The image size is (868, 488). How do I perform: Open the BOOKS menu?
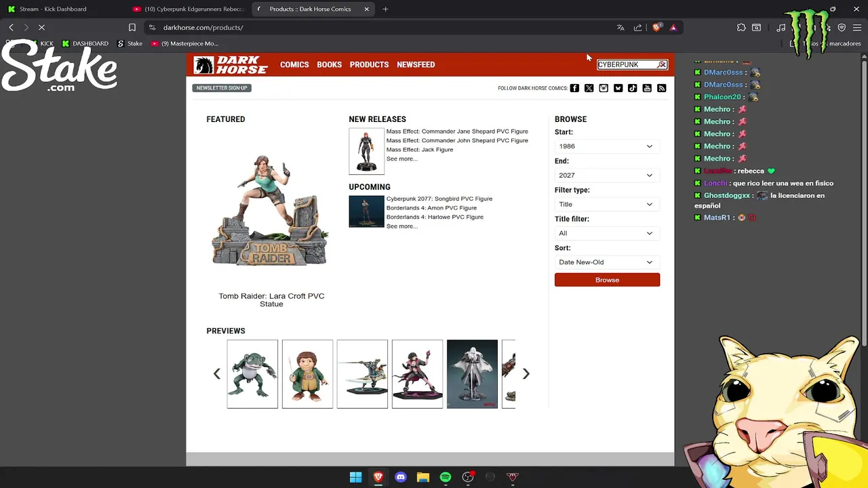point(329,64)
